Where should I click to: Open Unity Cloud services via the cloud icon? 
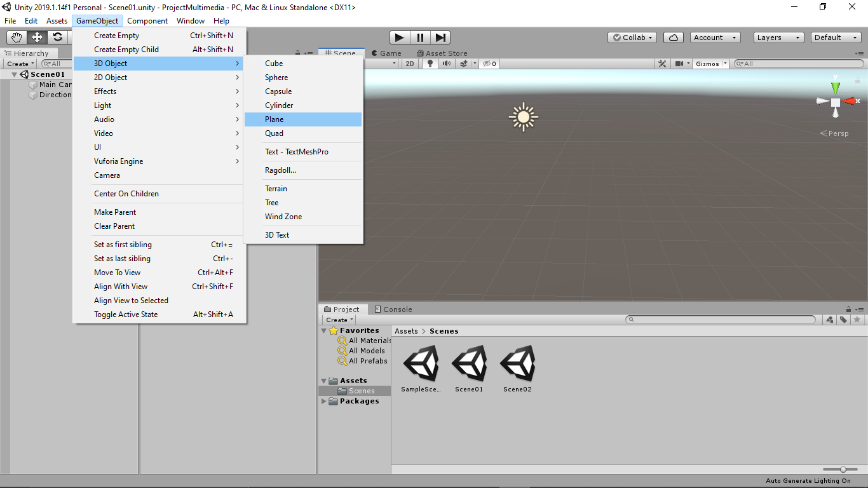tap(673, 37)
